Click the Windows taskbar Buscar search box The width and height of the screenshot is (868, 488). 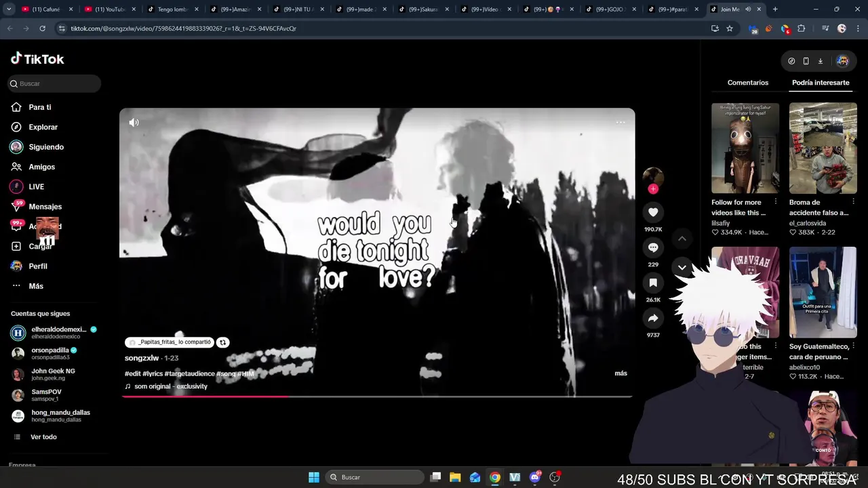pyautogui.click(x=374, y=477)
